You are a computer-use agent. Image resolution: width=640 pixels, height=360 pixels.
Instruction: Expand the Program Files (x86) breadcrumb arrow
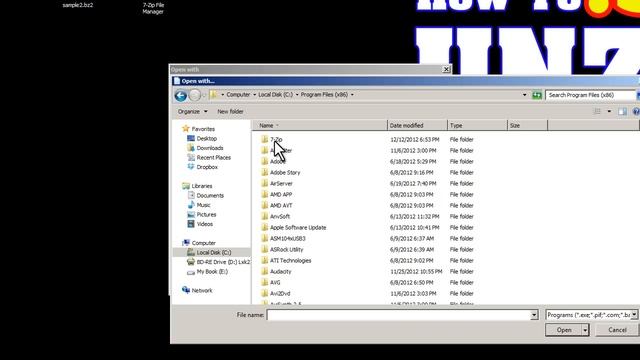pyautogui.click(x=352, y=95)
